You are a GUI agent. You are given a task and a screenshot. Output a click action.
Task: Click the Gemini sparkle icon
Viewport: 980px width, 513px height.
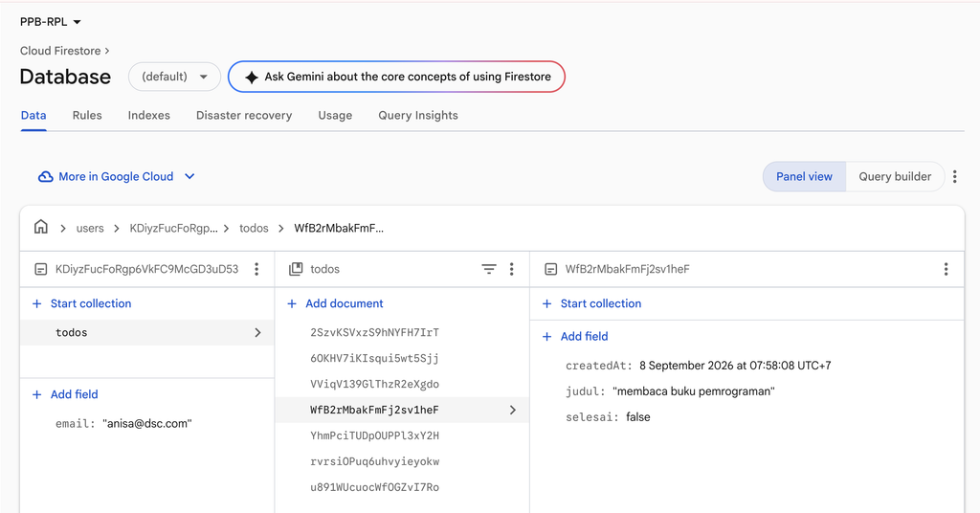252,77
